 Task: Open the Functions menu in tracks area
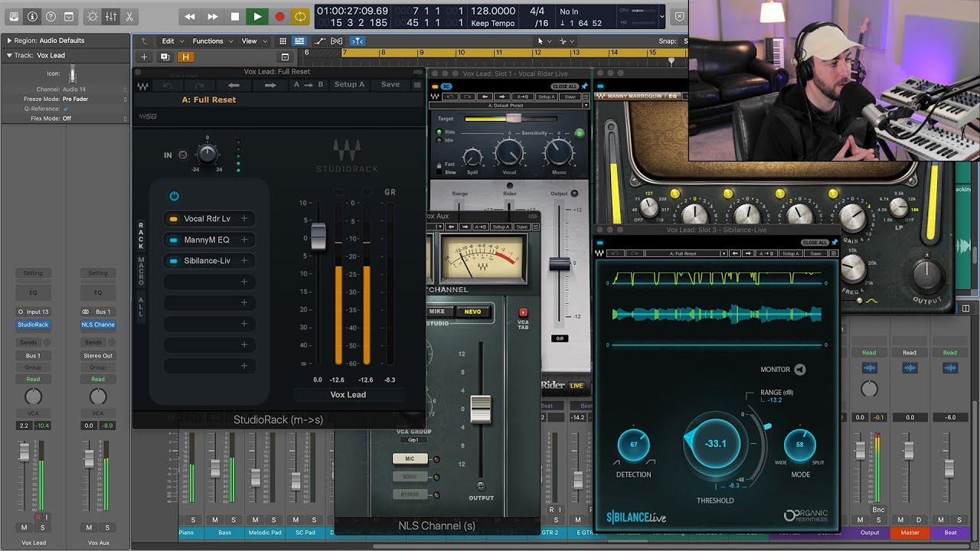tap(211, 41)
